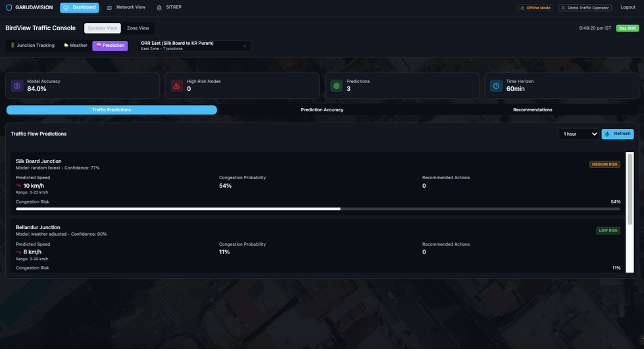
Task: Select the Prediction Accuracy tab
Action: (322, 110)
